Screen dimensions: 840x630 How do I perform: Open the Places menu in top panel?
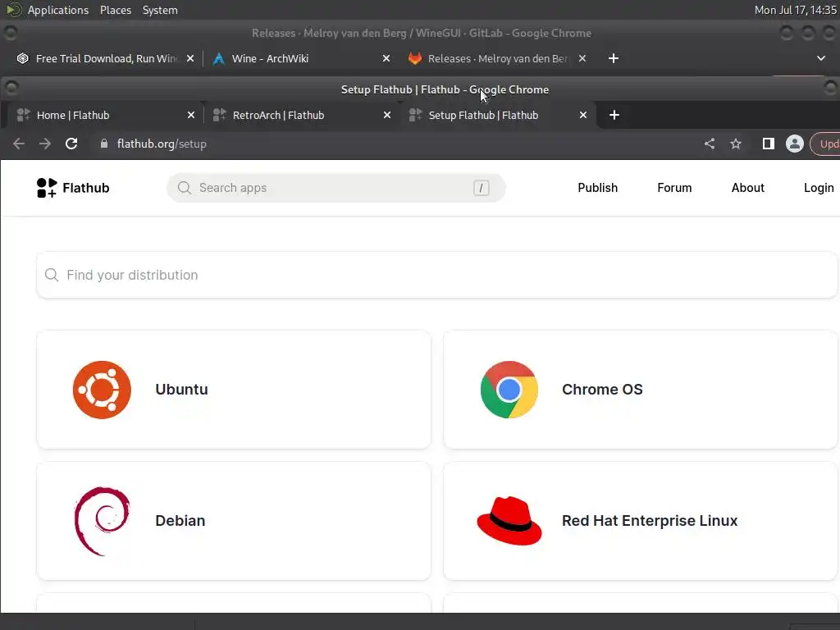coord(116,10)
